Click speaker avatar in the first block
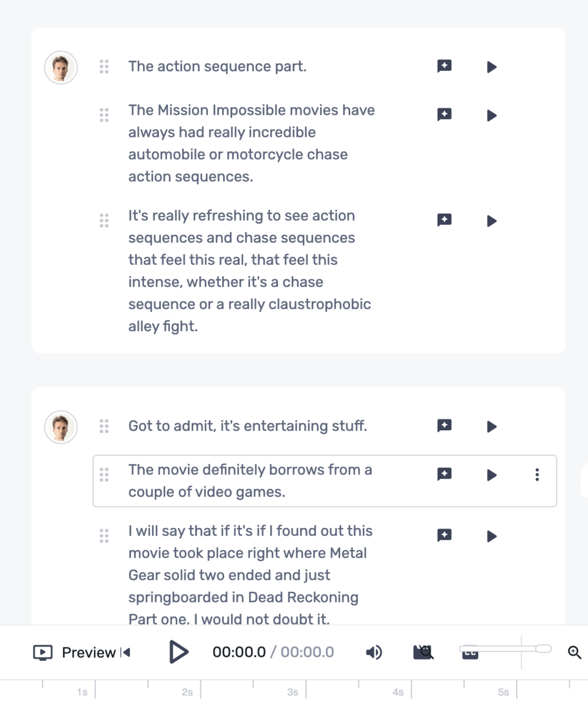Screen dimensions: 588x705 click(x=61, y=68)
